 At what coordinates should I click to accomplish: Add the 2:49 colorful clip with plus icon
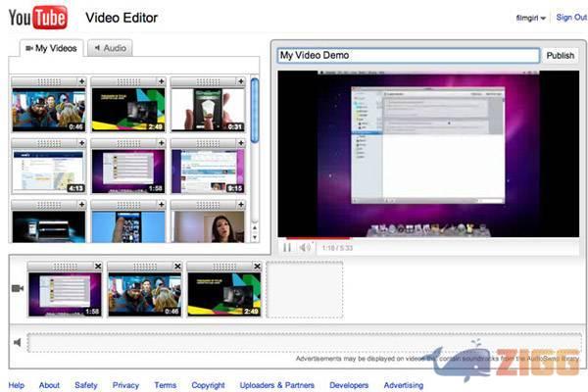(x=161, y=81)
